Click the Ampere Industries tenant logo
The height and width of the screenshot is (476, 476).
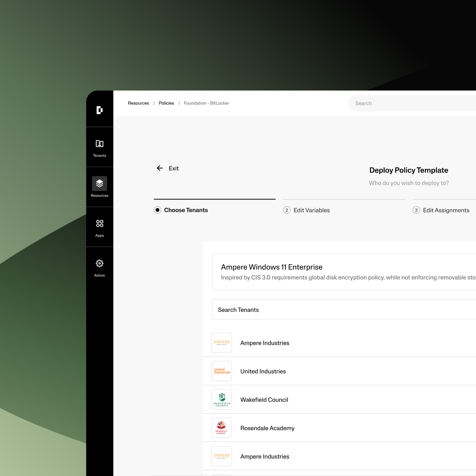pos(222,343)
